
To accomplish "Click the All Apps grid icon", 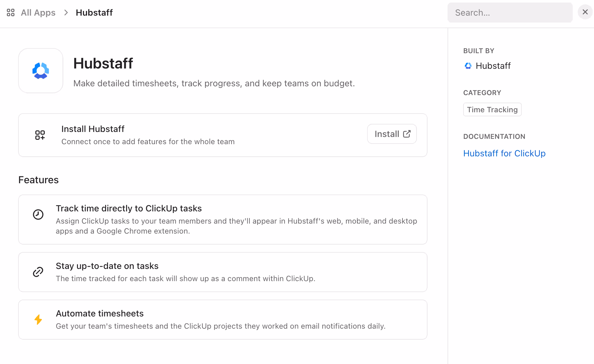I will [10, 12].
